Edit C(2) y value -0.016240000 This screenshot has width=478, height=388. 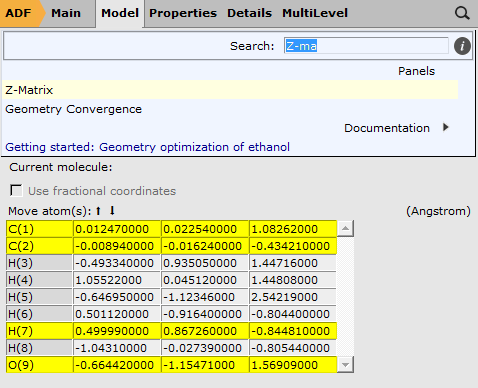pyautogui.click(x=205, y=246)
